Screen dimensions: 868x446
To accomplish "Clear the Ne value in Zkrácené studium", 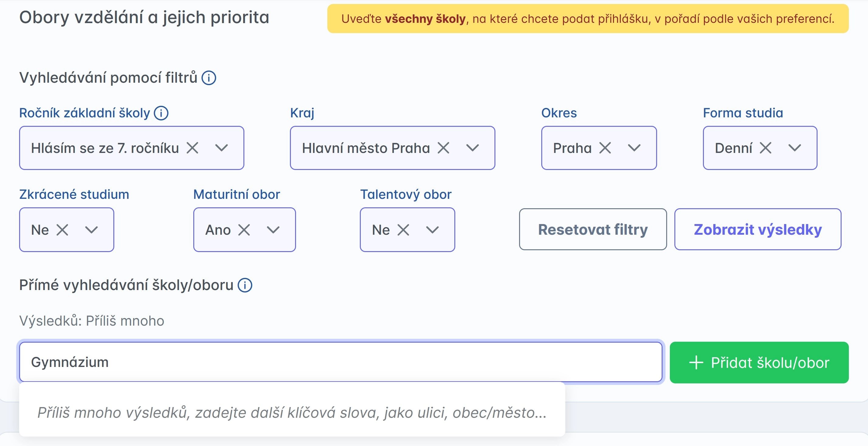I will click(x=62, y=230).
